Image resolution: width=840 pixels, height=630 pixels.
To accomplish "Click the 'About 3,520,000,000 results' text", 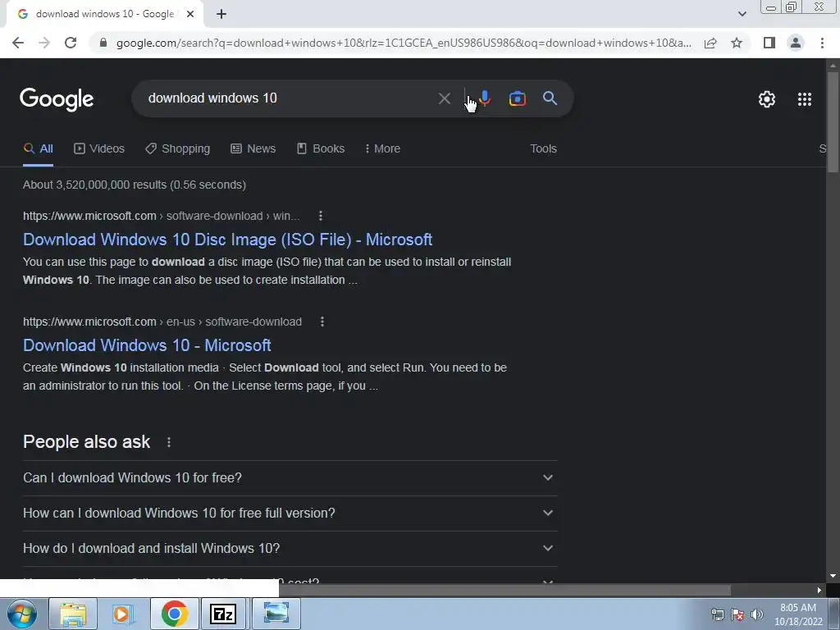I will (x=135, y=185).
